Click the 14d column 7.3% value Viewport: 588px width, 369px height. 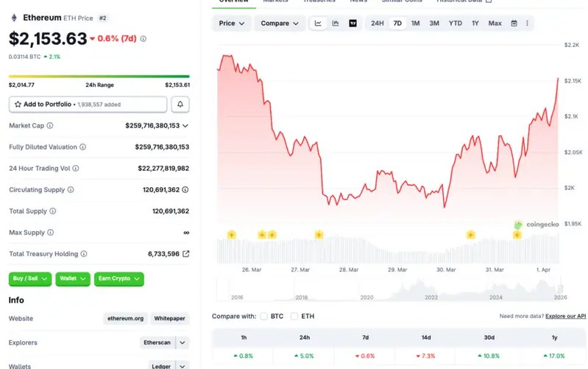pos(425,356)
